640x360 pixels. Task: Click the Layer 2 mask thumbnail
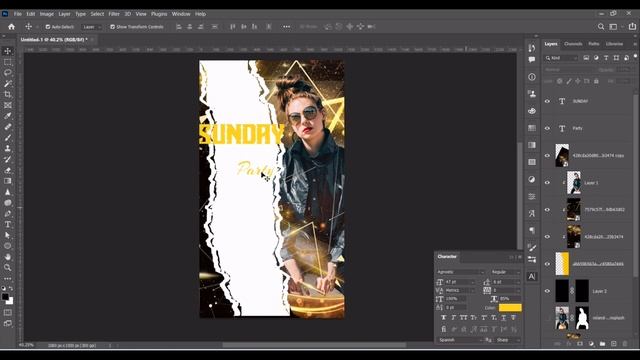[582, 291]
